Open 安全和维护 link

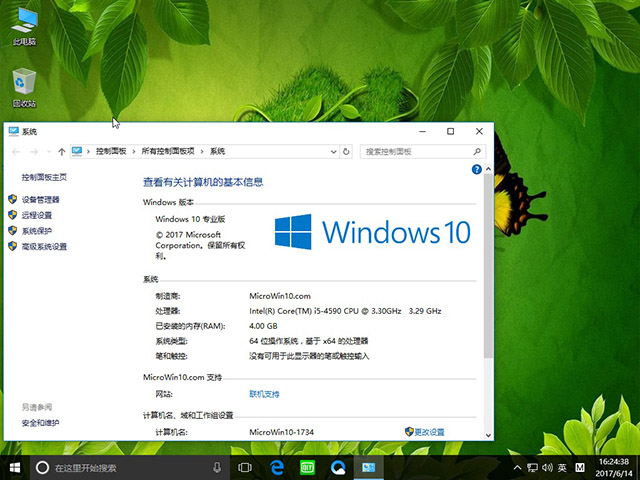pyautogui.click(x=40, y=423)
